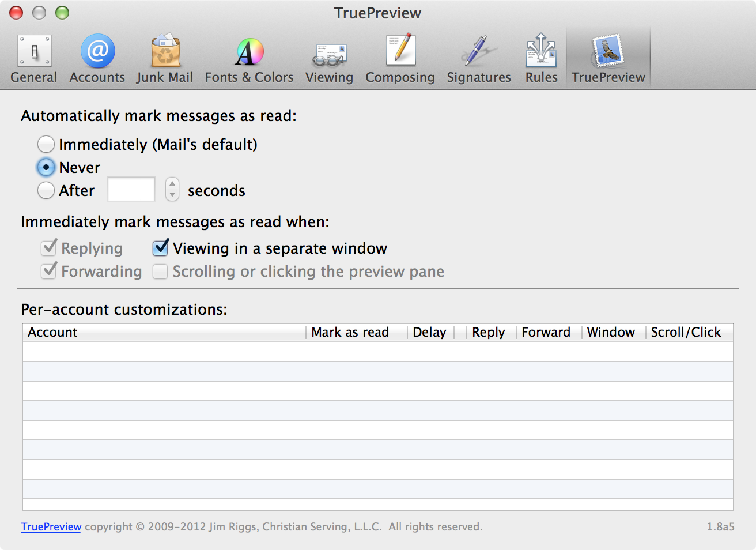Decrease seconds with the stepper down arrow
The height and width of the screenshot is (550, 756).
[x=172, y=195]
